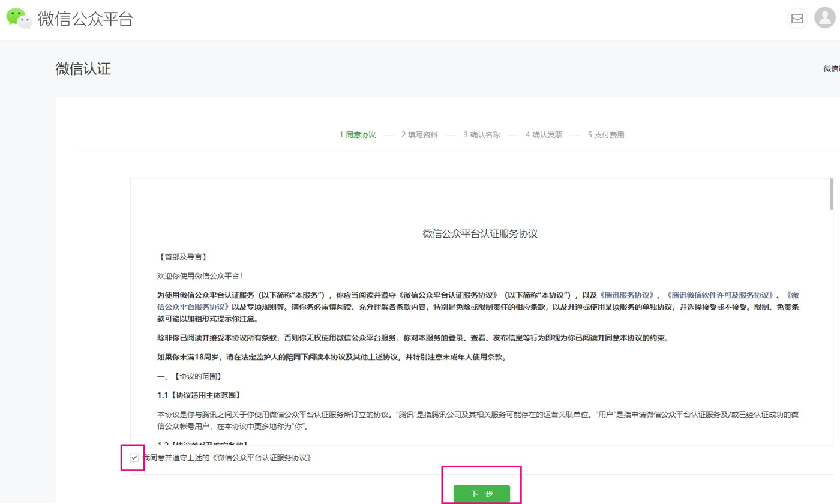
Task: Click the 微信认证 page heading
Action: point(83,68)
